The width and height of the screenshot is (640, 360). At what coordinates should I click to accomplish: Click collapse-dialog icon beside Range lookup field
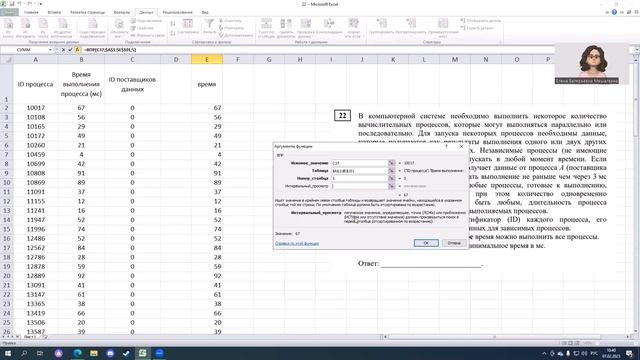point(392,186)
